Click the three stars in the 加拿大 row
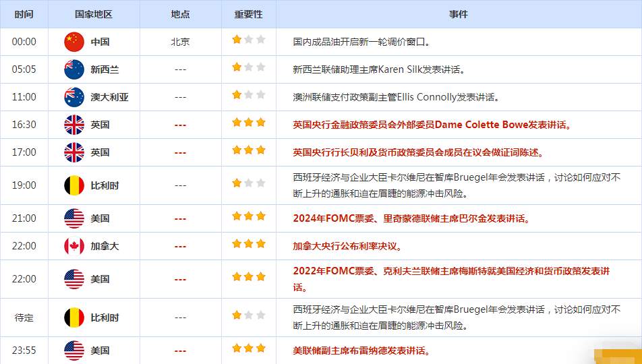 tap(249, 244)
